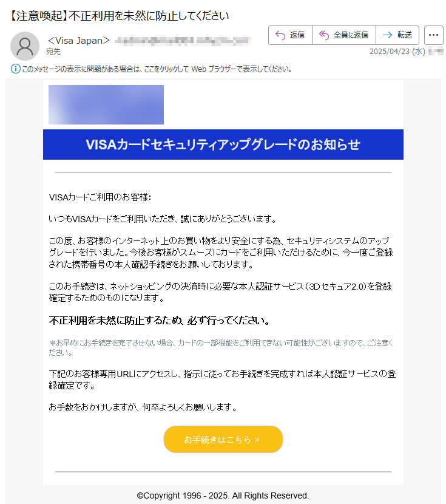
Task: Open the three-dots more actions menu
Action: [x=433, y=35]
